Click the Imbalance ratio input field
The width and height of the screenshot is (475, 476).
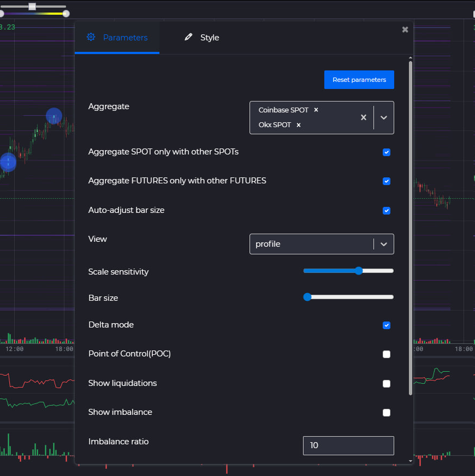(x=348, y=445)
